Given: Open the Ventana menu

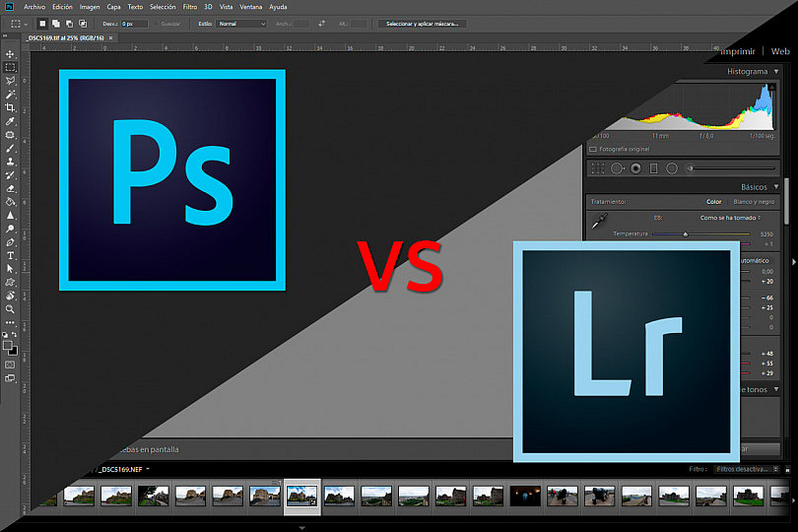Looking at the screenshot, I should (251, 7).
